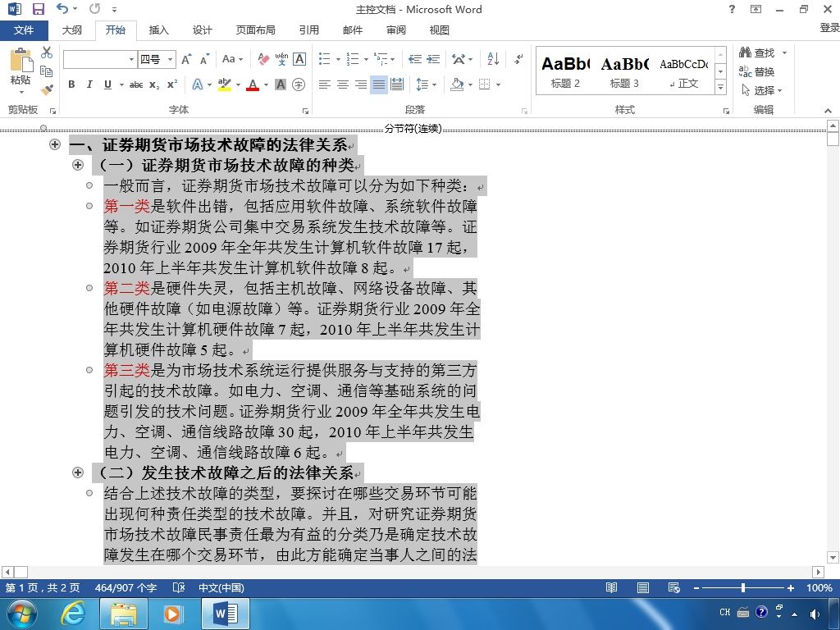Open the font name combo box dropdown
The height and width of the screenshot is (630, 840).
tap(131, 59)
